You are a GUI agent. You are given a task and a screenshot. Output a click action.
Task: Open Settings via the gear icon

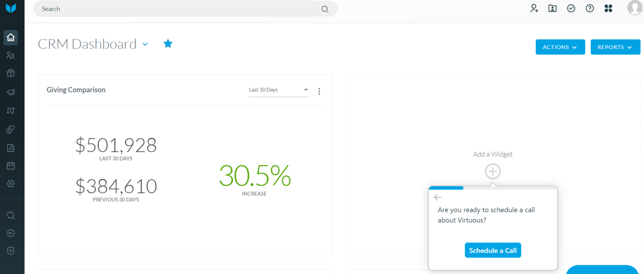point(10,183)
